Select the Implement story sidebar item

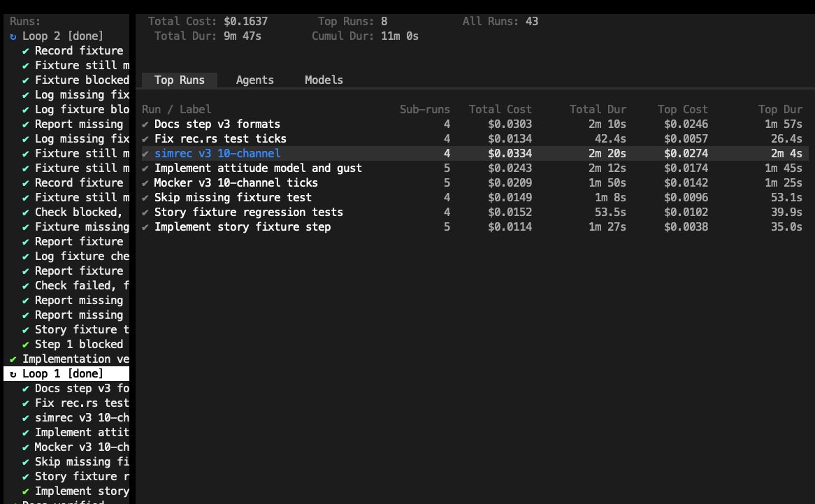tap(82, 491)
